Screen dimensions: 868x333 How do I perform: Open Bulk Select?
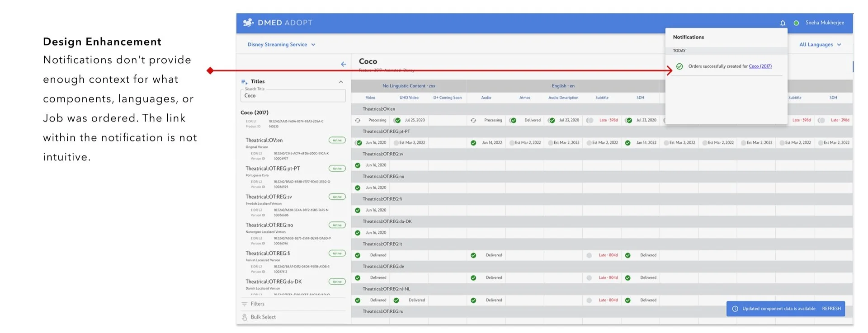263,317
